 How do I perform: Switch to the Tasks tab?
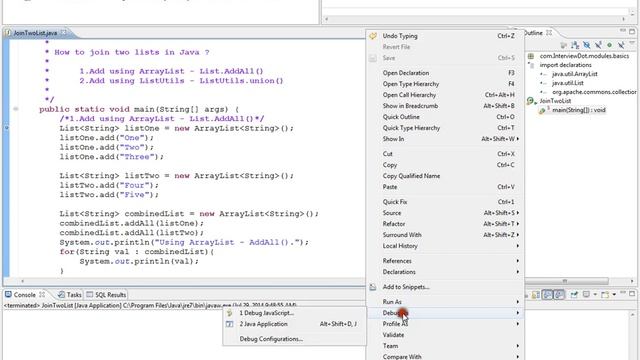[69, 294]
